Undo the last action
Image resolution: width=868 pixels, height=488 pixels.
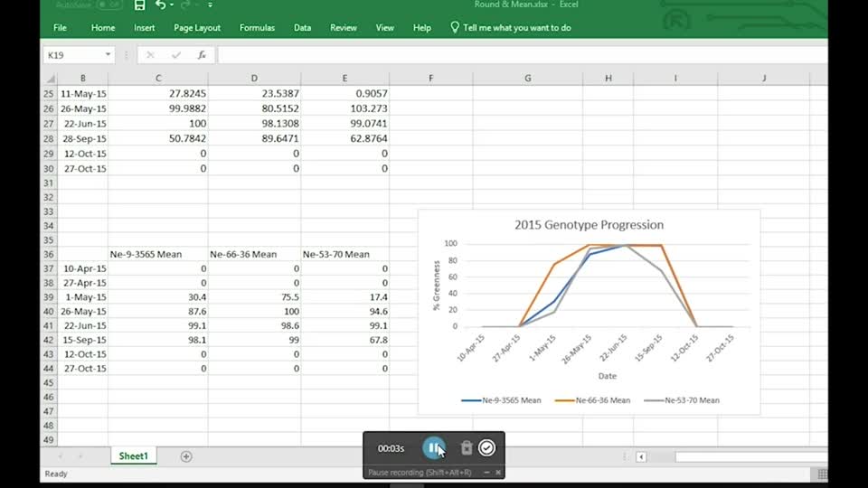[x=161, y=5]
